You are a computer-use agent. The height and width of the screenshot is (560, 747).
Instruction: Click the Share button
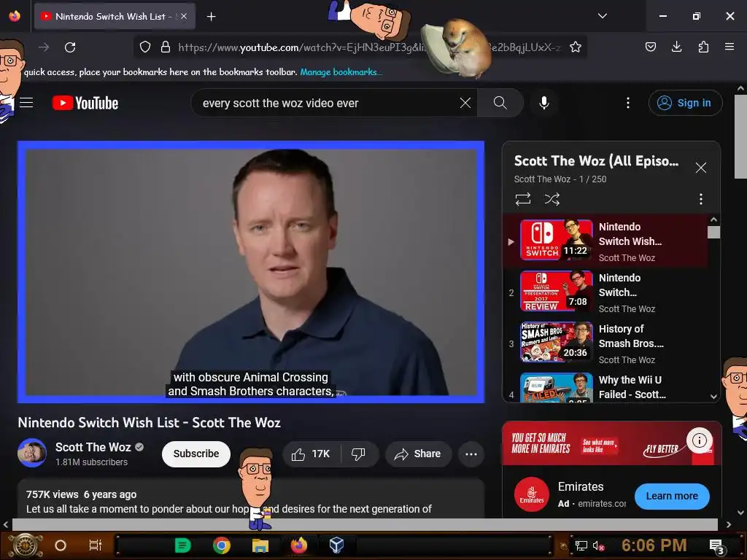click(418, 454)
